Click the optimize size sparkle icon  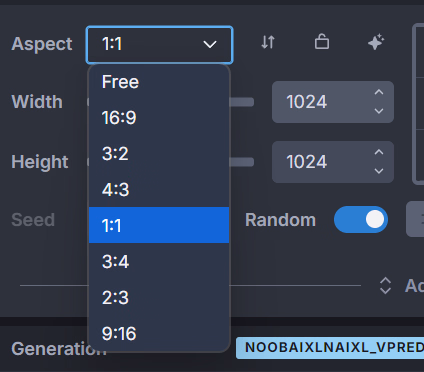pos(376,42)
